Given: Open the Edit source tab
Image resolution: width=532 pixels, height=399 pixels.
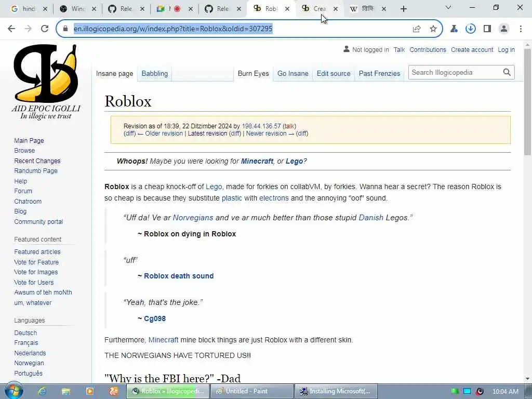Looking at the screenshot, I should pos(334,74).
